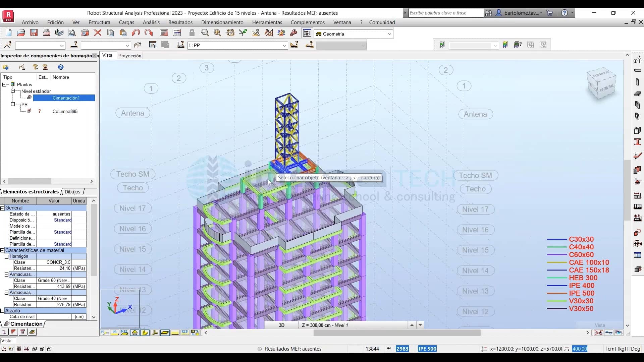Click the screen capture icon in the toolbar

click(85, 33)
